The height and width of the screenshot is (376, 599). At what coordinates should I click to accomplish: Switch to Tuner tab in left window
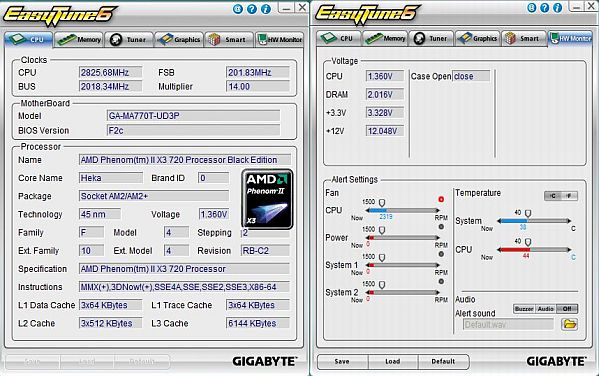click(129, 39)
